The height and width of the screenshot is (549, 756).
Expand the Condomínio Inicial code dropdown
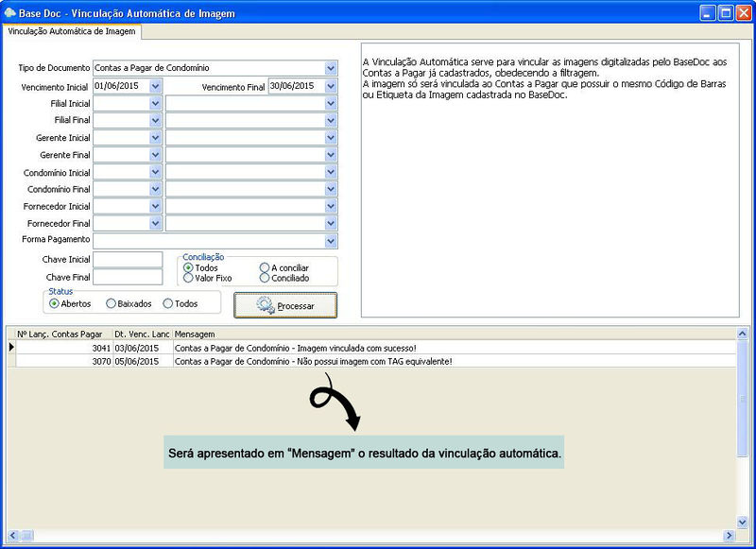pos(155,172)
